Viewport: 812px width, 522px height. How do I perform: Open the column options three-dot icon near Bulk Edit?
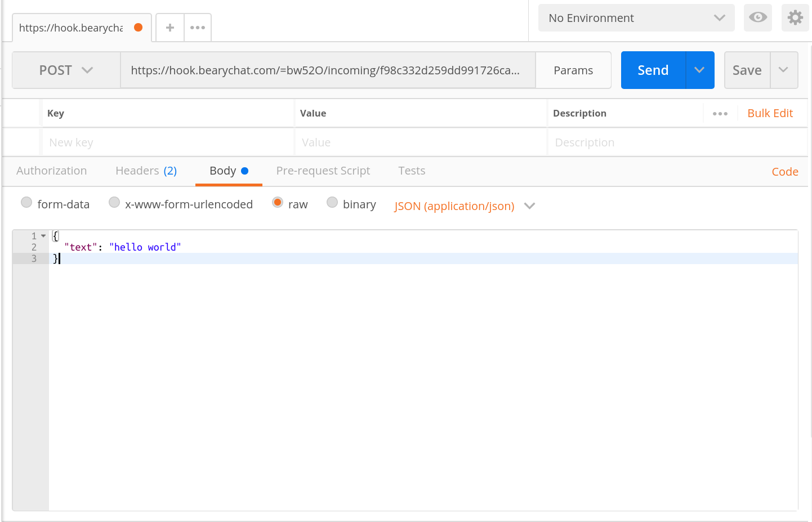(x=720, y=114)
